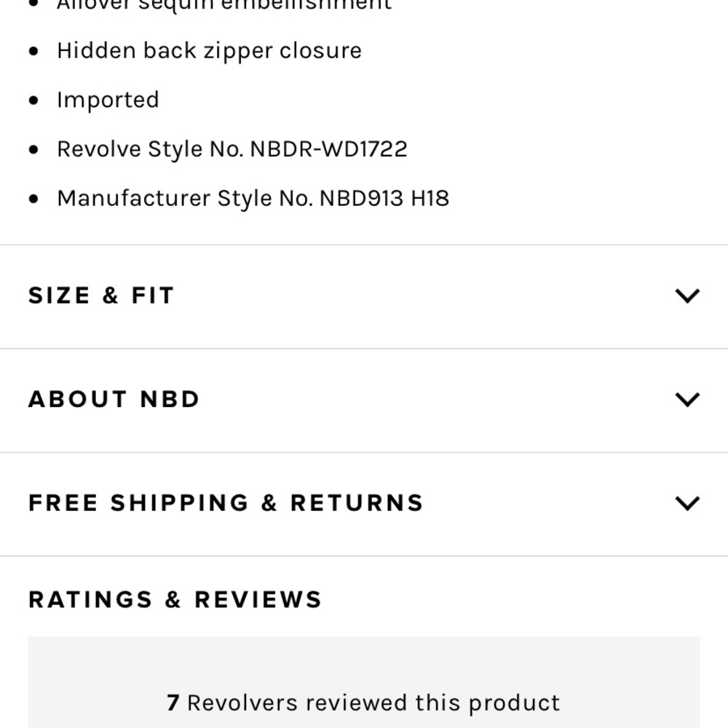Click the bullet dot beside Imported
Screen dimensions: 728x728
point(33,100)
